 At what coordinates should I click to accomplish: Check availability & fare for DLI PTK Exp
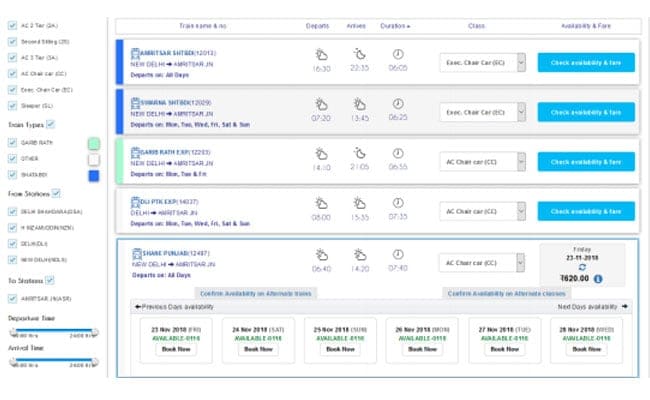(585, 210)
